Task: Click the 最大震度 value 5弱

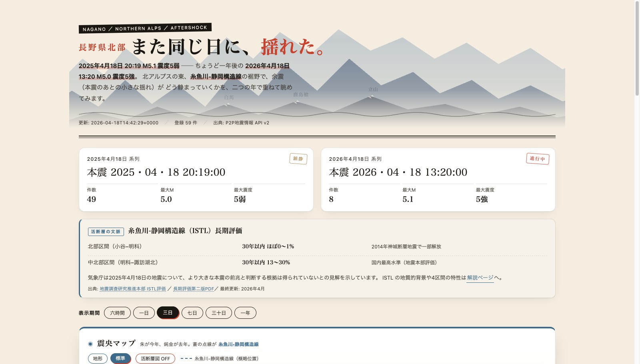Action: coord(240,199)
